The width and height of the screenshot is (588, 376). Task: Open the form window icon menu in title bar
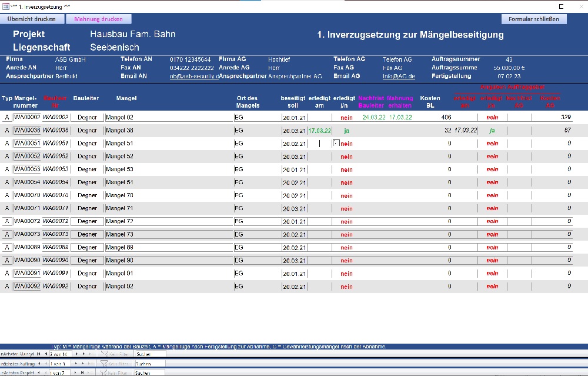click(x=6, y=6)
